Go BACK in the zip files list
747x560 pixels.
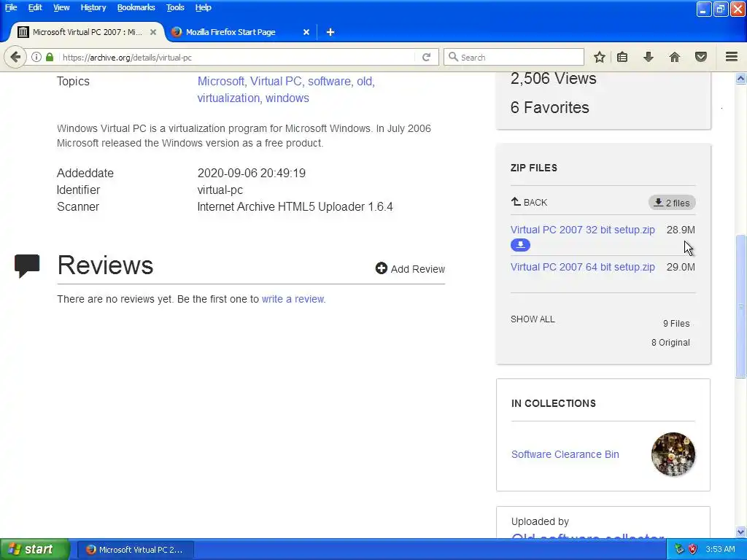coord(529,203)
